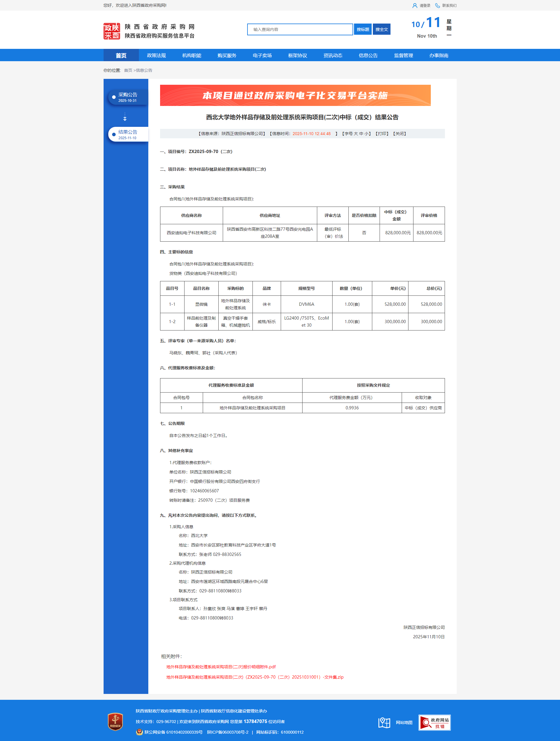Click the user login icon
The height and width of the screenshot is (741, 560).
tap(415, 6)
